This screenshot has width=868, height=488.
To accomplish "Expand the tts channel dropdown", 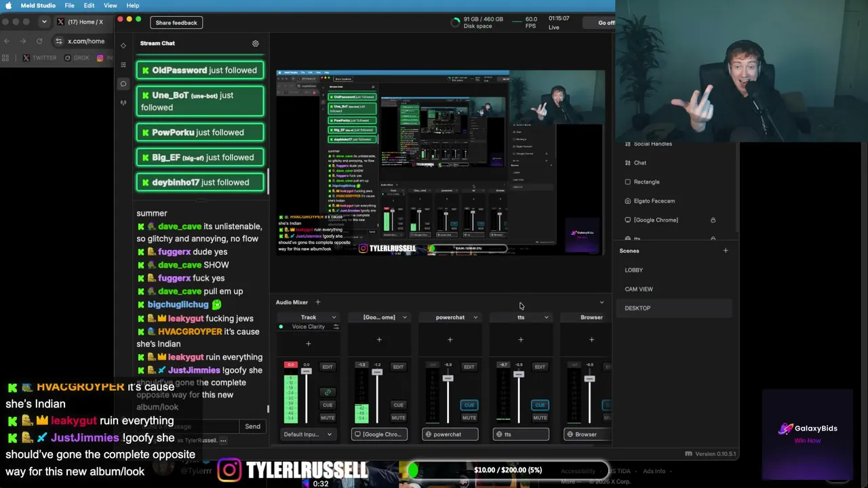I will [547, 317].
